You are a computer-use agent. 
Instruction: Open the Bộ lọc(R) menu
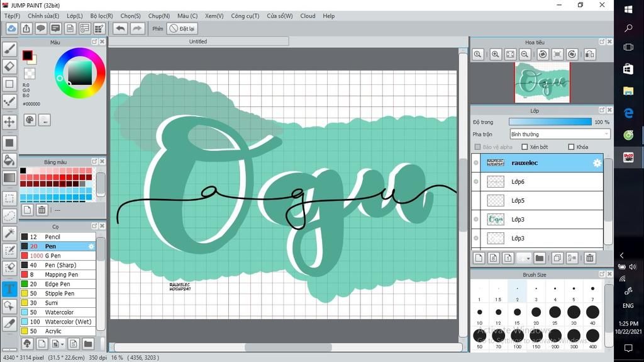click(x=101, y=16)
